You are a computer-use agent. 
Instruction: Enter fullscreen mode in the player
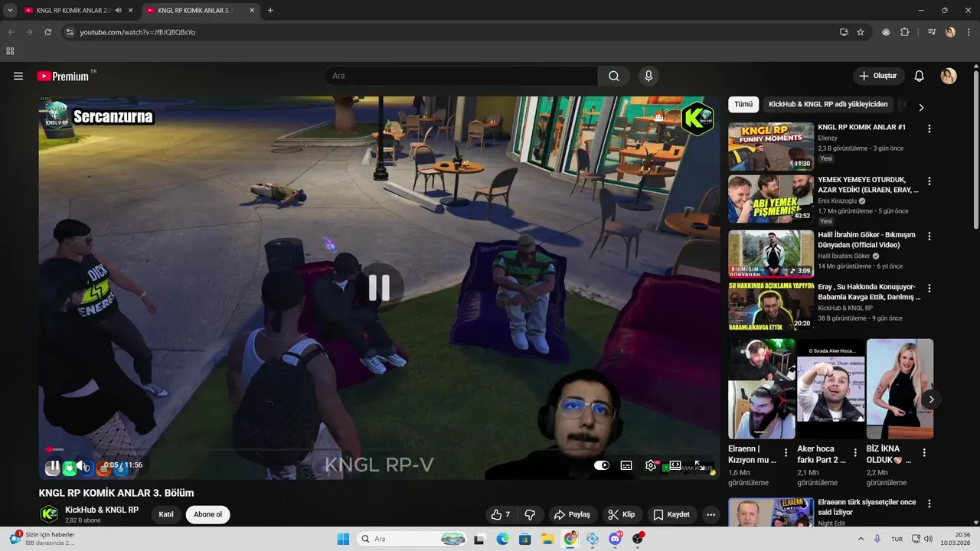(x=699, y=465)
